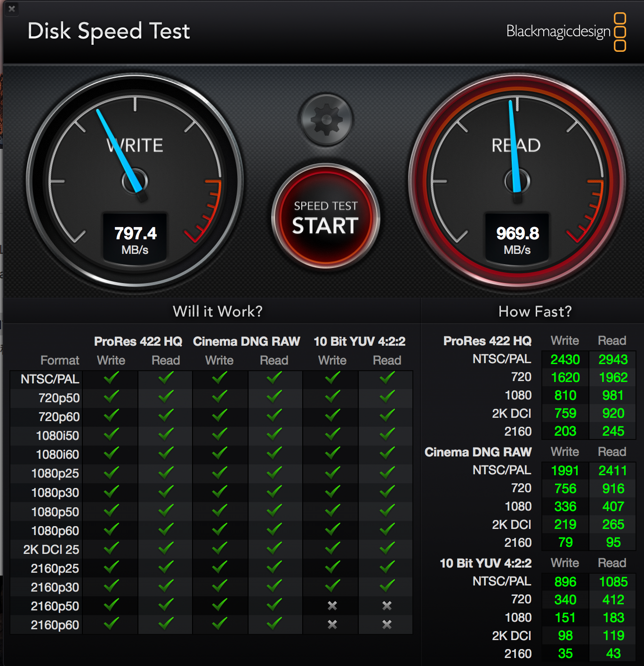Click the X for 2160p50 10 Bit YUV Read
644x666 pixels.
(x=387, y=606)
